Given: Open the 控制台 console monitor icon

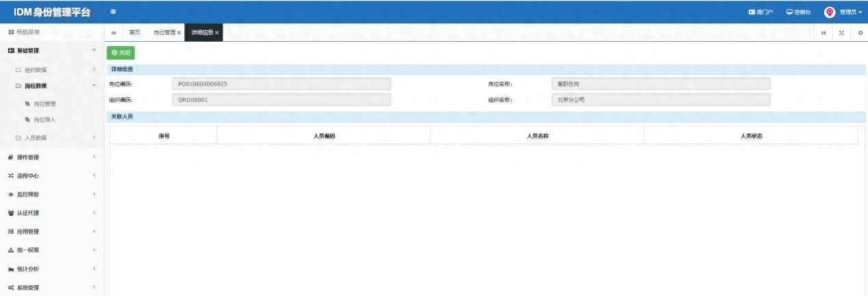Looking at the screenshot, I should (x=789, y=12).
